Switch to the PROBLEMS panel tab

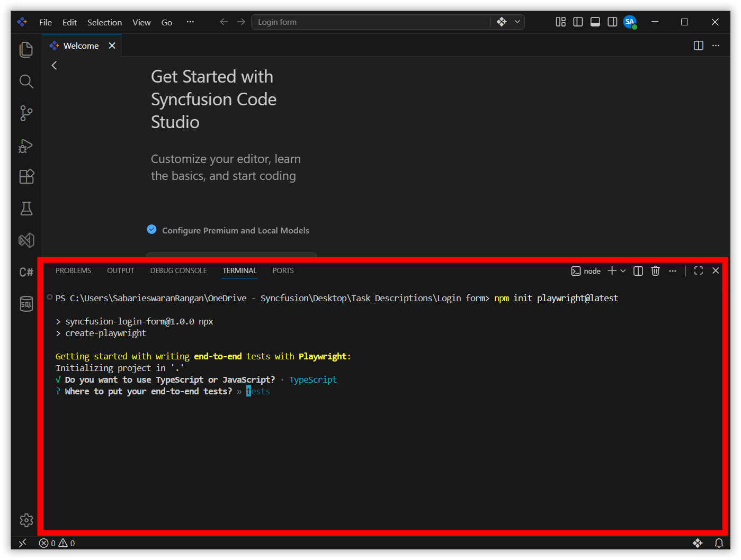coord(73,270)
